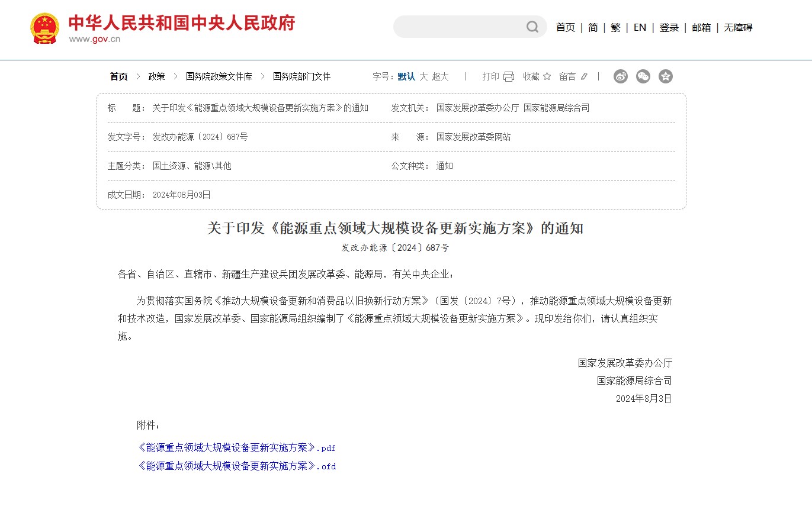This screenshot has height=519, width=812.
Task: Share via WeChat icon
Action: click(x=643, y=76)
